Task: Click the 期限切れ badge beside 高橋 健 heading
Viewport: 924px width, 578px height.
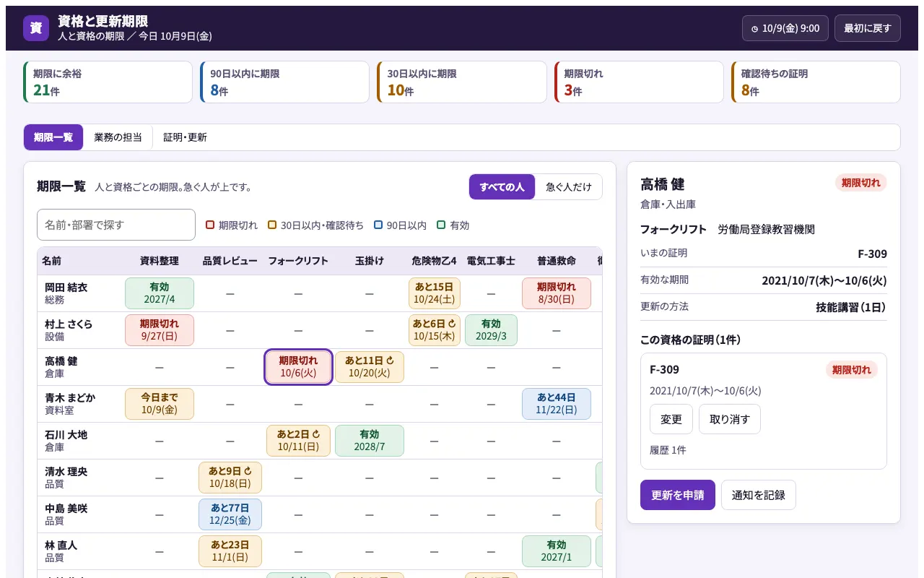Action: pyautogui.click(x=861, y=183)
